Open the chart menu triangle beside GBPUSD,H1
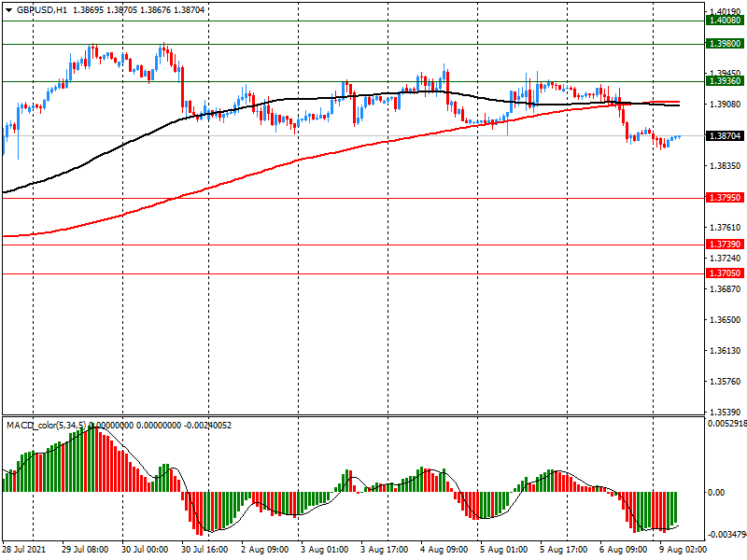747x560 pixels. pyautogui.click(x=8, y=10)
